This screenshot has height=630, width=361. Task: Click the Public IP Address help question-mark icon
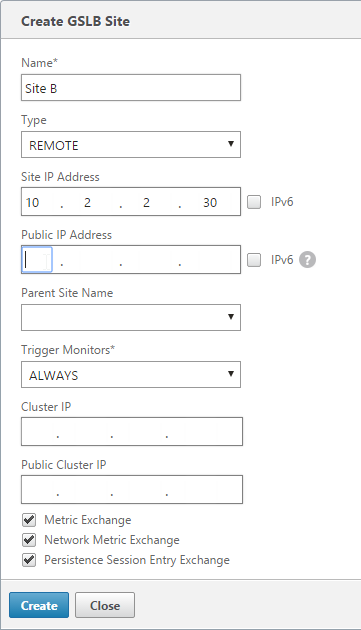tap(307, 260)
